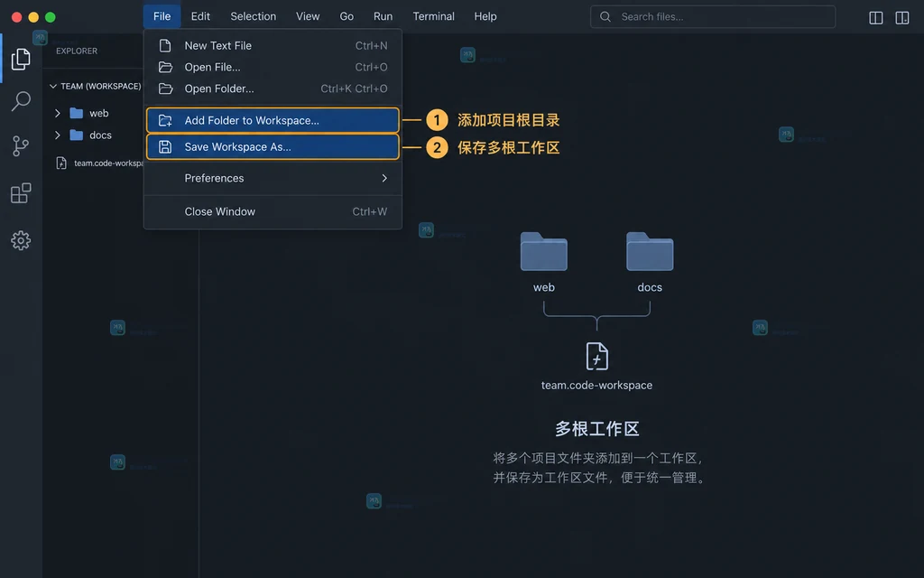The image size is (924, 578).
Task: Open Source Control view in activity bar
Action: [21, 145]
